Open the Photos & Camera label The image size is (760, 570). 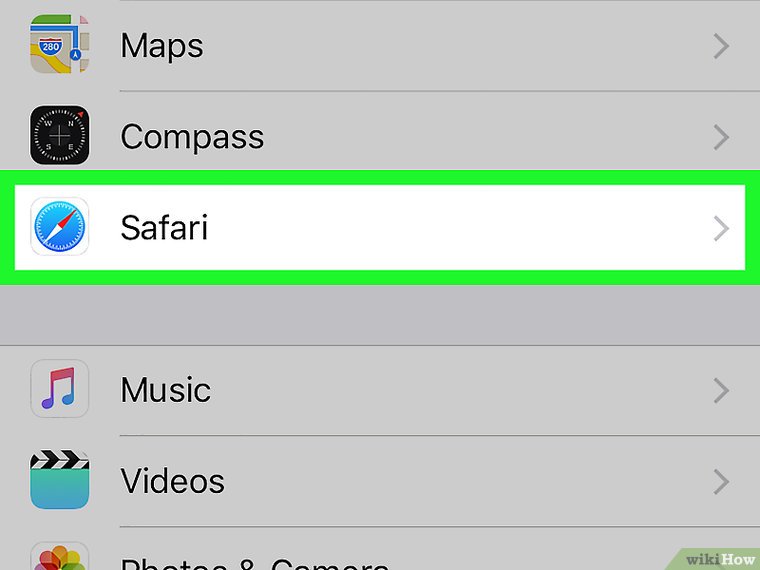[254, 561]
